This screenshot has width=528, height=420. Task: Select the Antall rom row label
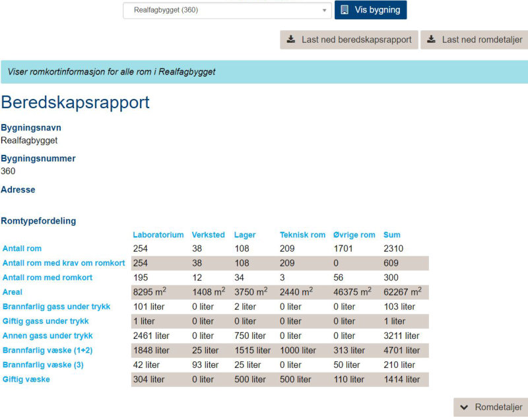click(22, 249)
